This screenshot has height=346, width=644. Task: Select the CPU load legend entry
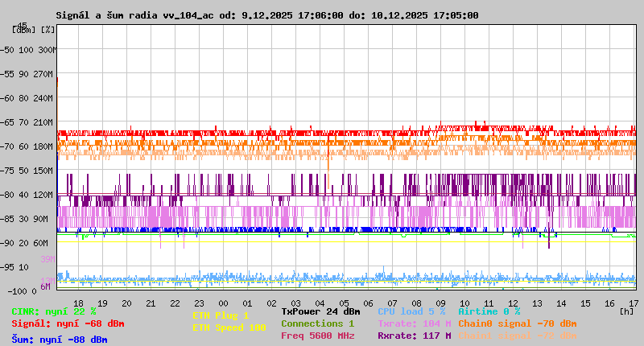point(411,311)
